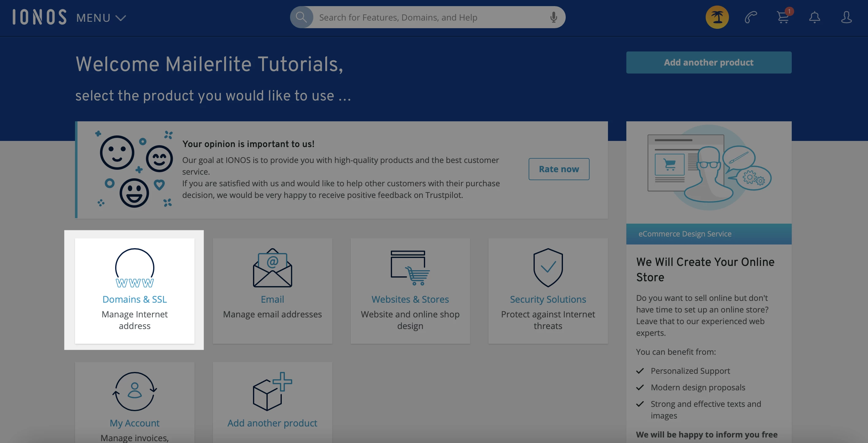Click the search magnifier icon
This screenshot has height=443, width=868.
coord(301,17)
